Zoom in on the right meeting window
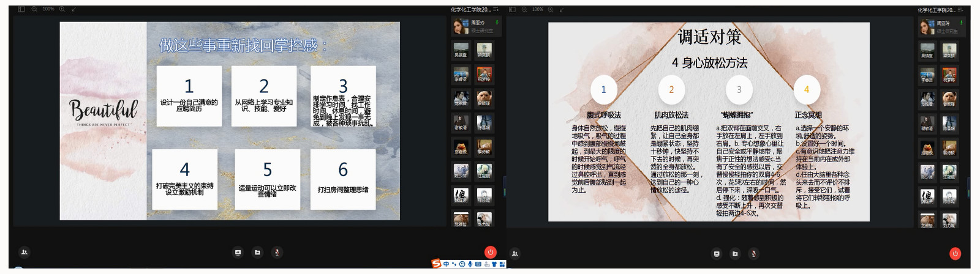Viewport: 980px width, 274px height. [x=551, y=9]
